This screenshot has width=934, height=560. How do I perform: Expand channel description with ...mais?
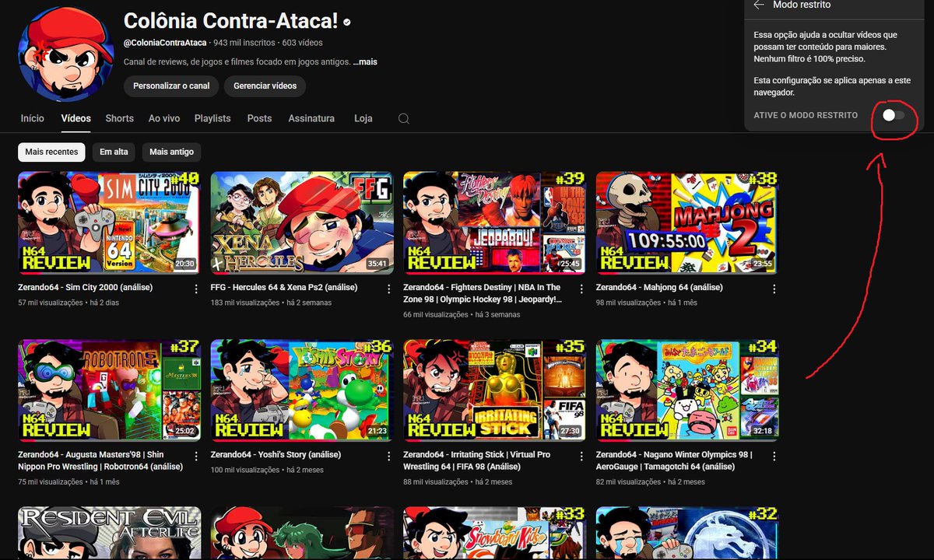[365, 61]
